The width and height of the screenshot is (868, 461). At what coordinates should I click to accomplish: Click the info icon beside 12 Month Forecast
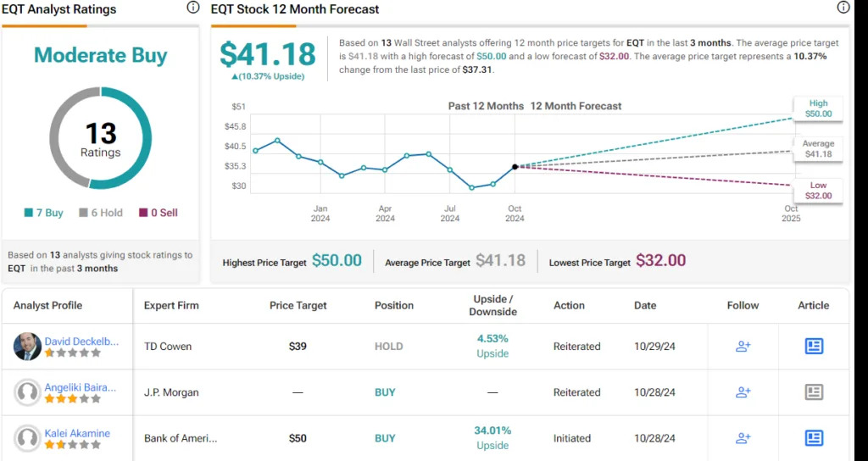click(843, 8)
